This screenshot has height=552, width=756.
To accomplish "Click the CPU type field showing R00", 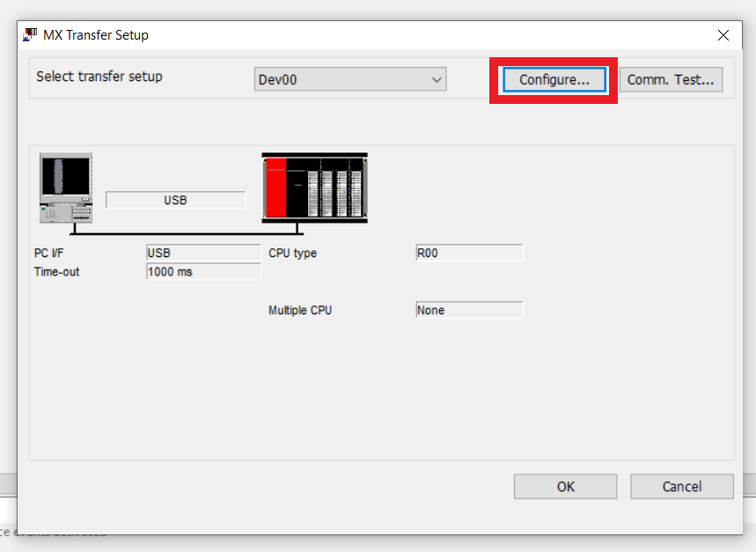I will point(469,253).
